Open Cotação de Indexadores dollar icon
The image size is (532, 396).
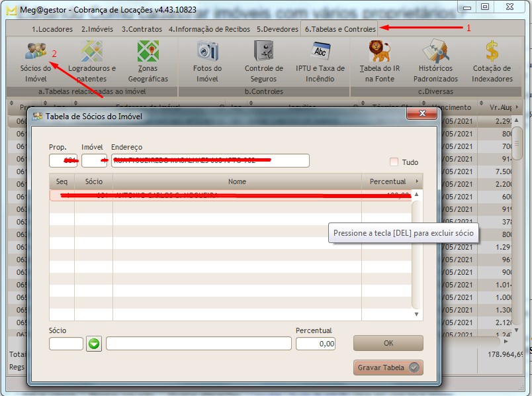(492, 52)
